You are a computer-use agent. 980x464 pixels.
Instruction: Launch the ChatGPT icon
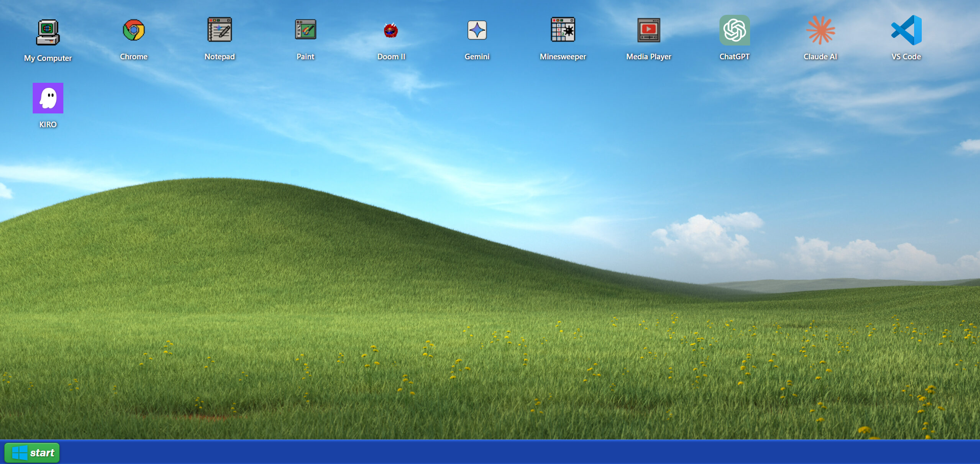735,30
